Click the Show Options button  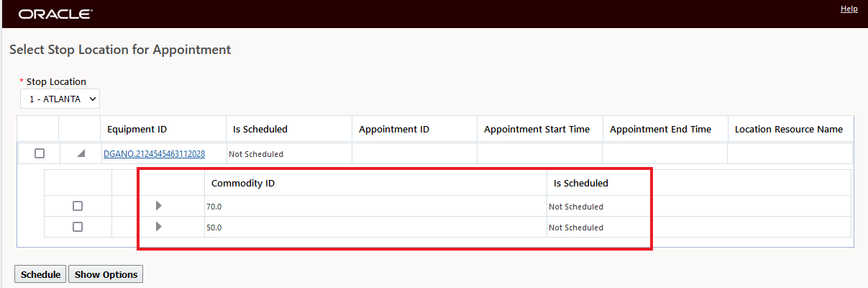click(106, 274)
